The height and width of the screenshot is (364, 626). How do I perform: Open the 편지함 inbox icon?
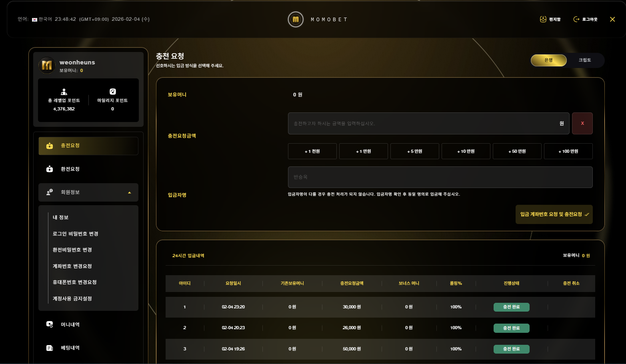coord(543,19)
